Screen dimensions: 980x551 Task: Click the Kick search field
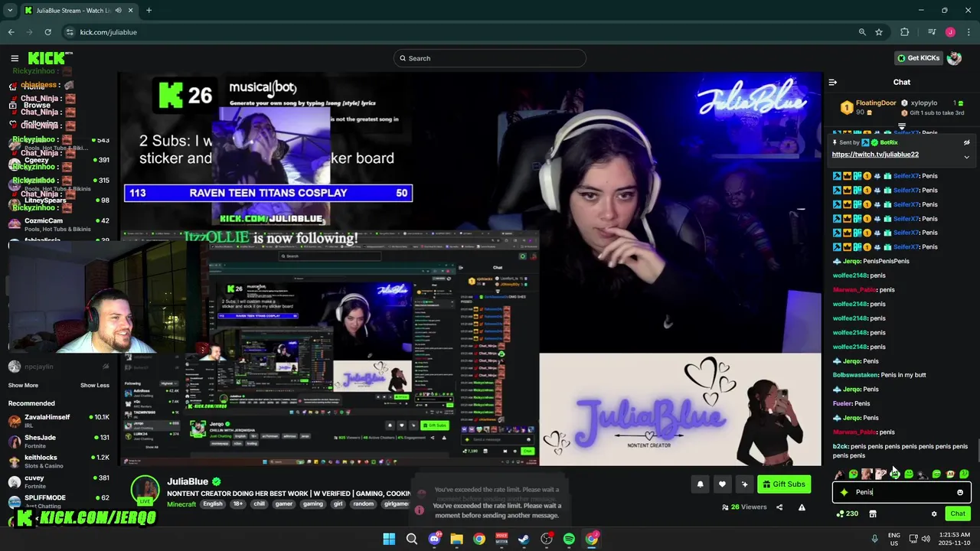click(490, 58)
